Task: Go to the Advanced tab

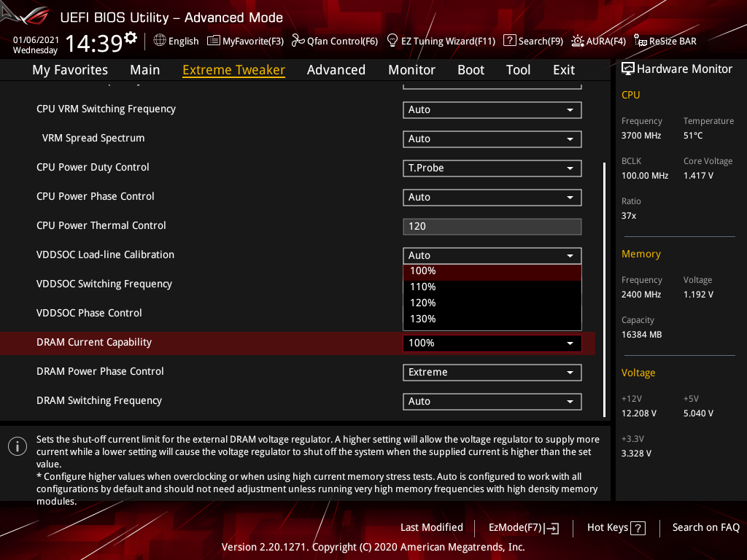Action: point(336,70)
